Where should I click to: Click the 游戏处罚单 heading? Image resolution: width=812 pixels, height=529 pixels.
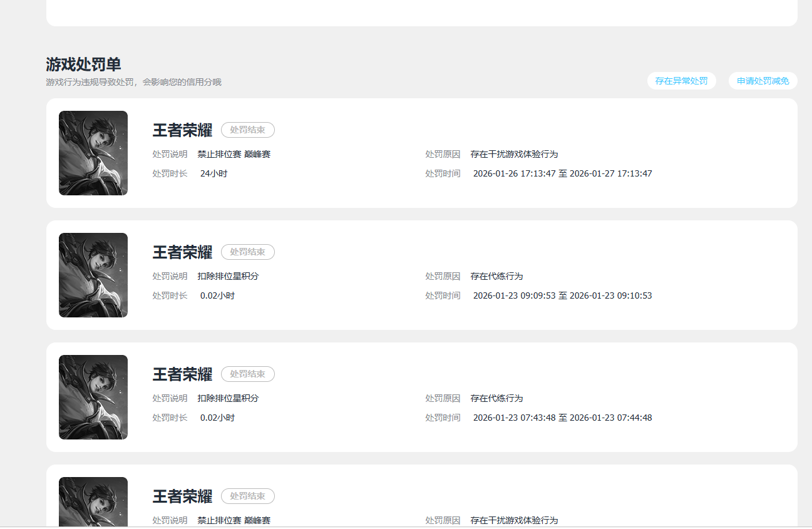coord(83,64)
